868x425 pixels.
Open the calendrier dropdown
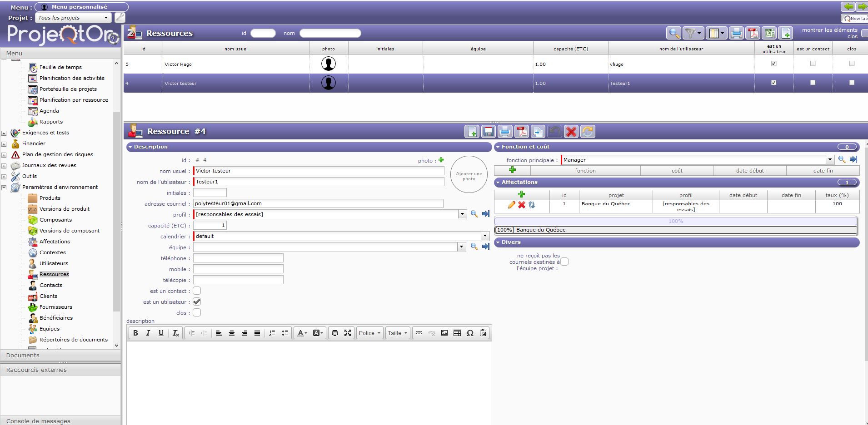pos(485,236)
